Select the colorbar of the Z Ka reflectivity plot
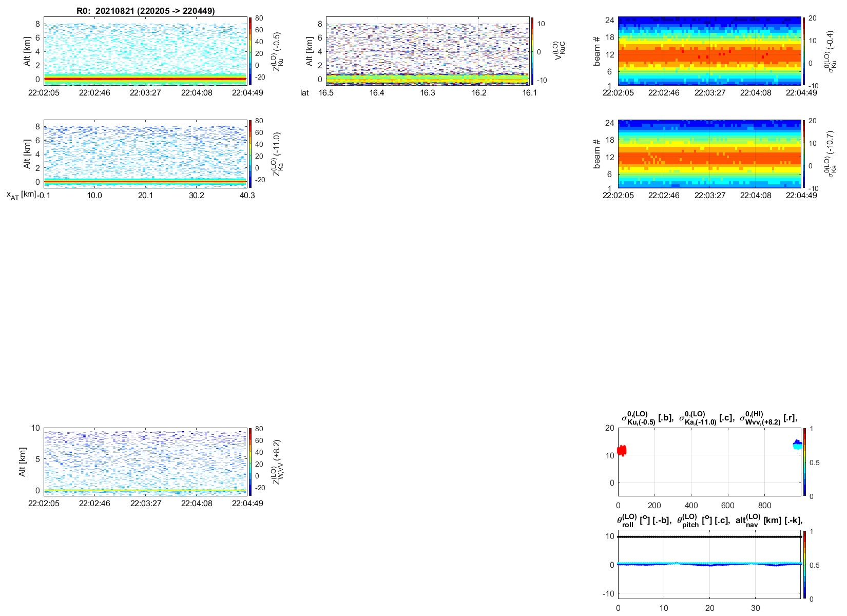847x616 pixels. click(x=250, y=153)
